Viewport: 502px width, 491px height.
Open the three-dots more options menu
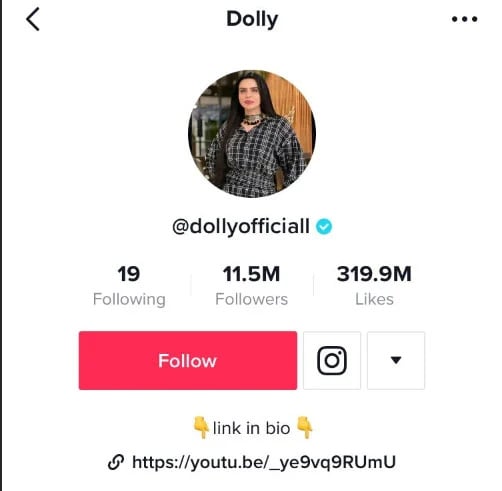tap(464, 19)
